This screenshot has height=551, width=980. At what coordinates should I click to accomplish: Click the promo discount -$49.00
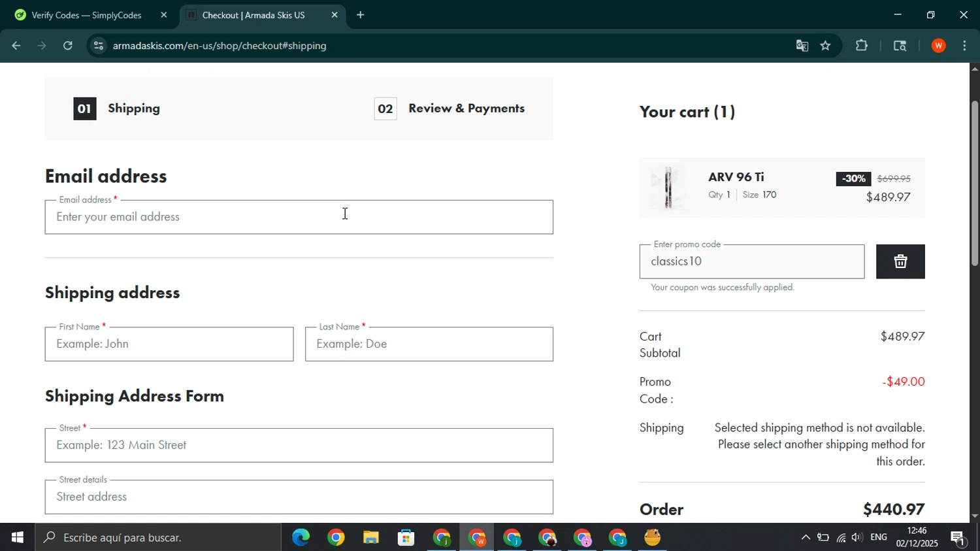point(904,382)
